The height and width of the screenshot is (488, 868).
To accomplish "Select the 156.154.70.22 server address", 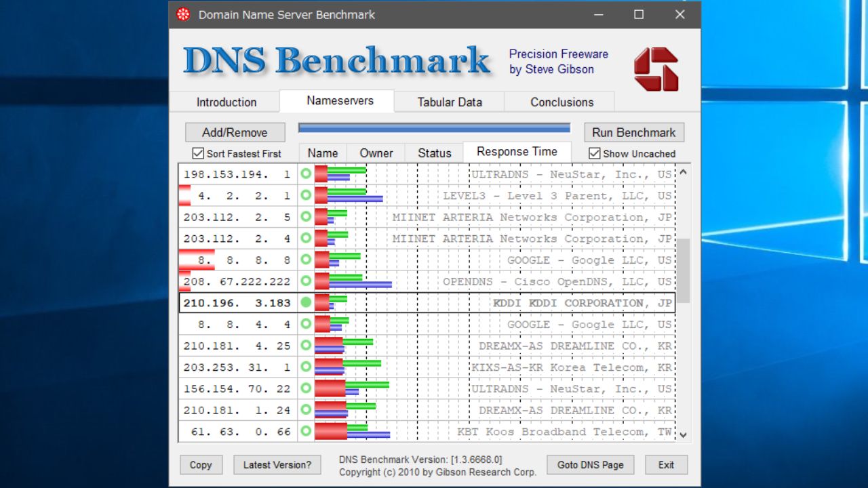I will coord(237,388).
